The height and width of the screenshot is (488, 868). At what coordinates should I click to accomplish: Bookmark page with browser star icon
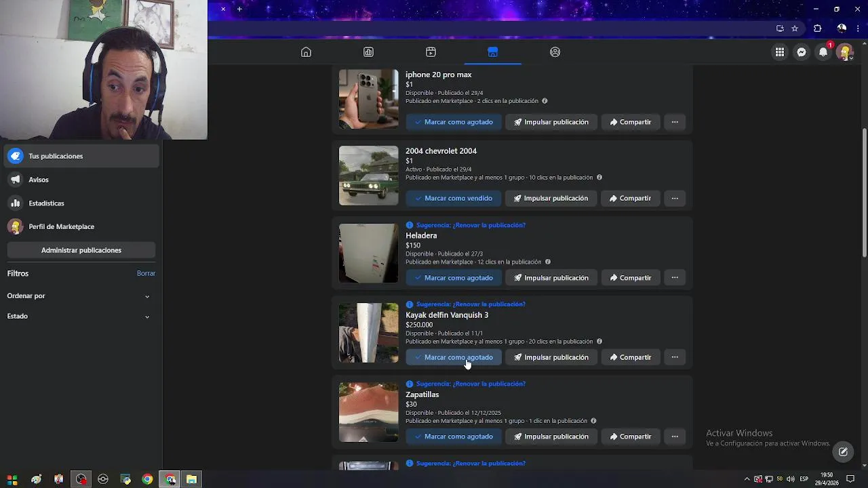click(795, 28)
